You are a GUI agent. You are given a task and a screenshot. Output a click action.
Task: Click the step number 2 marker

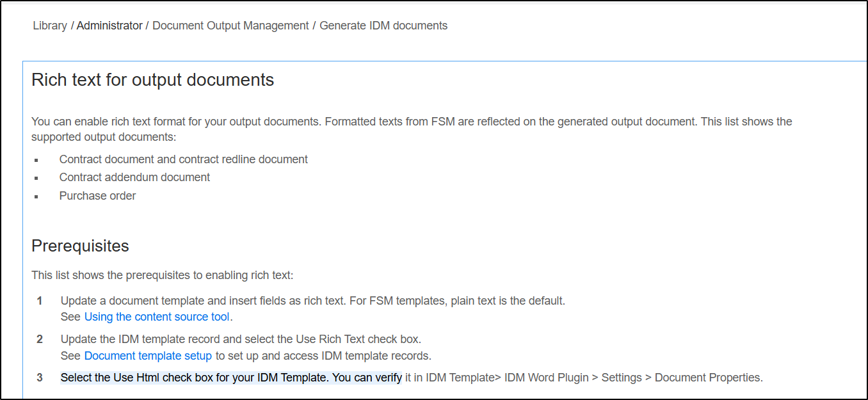(x=40, y=339)
